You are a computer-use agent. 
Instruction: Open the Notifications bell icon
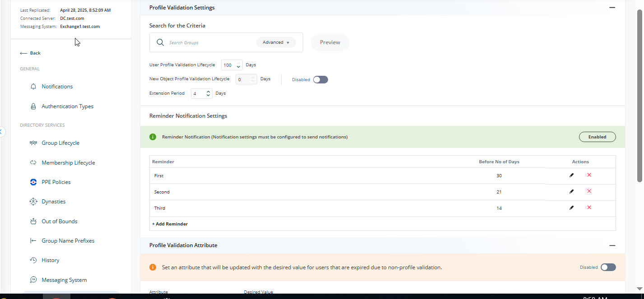[33, 86]
